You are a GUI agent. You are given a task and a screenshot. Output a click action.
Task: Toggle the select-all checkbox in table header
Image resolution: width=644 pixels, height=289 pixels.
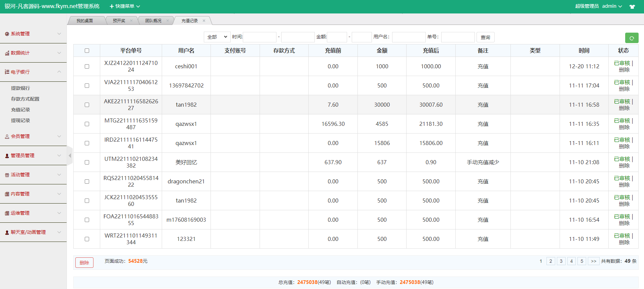click(87, 51)
